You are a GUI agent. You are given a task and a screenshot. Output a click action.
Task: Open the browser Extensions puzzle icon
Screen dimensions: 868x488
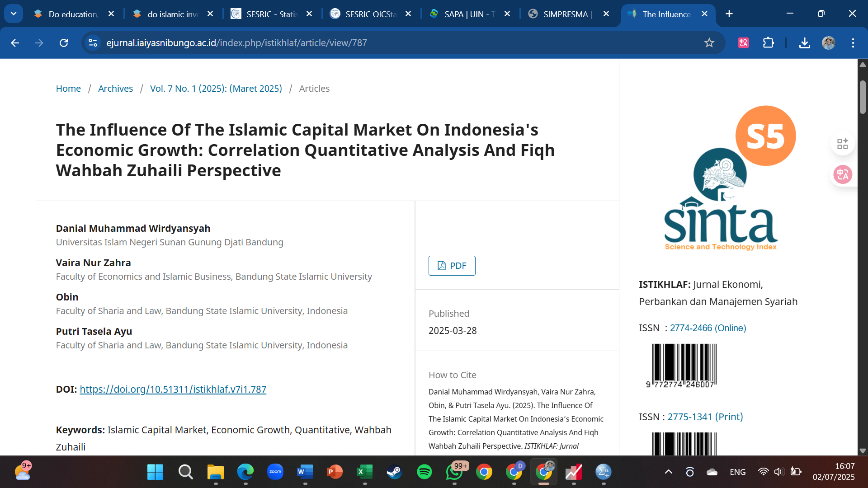coord(768,43)
